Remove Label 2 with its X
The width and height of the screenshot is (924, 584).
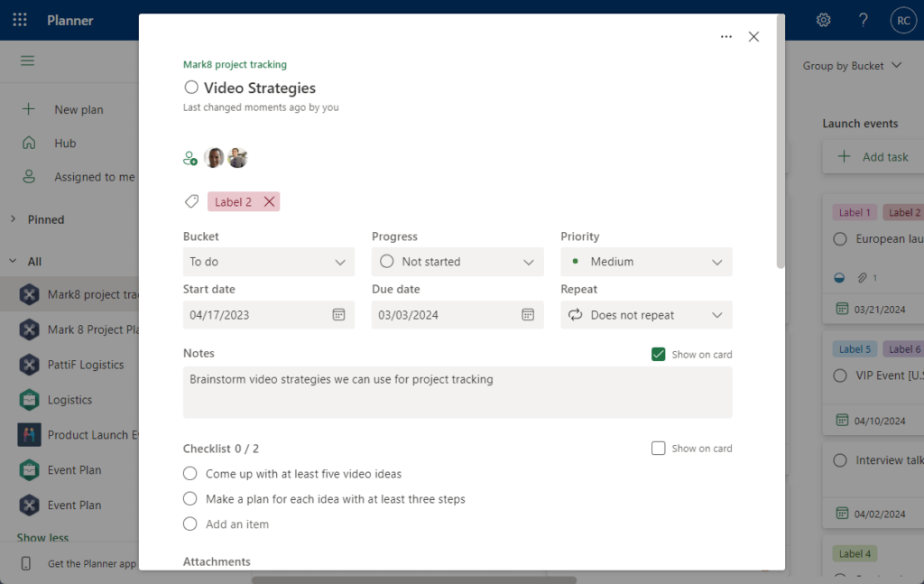[x=269, y=201]
